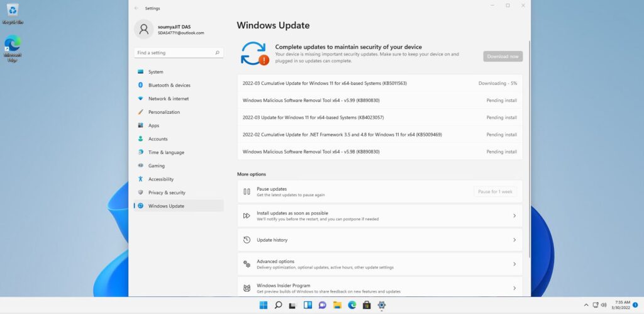The image size is (644, 314).
Task: Open the Accessibility figure icon
Action: pos(140,179)
